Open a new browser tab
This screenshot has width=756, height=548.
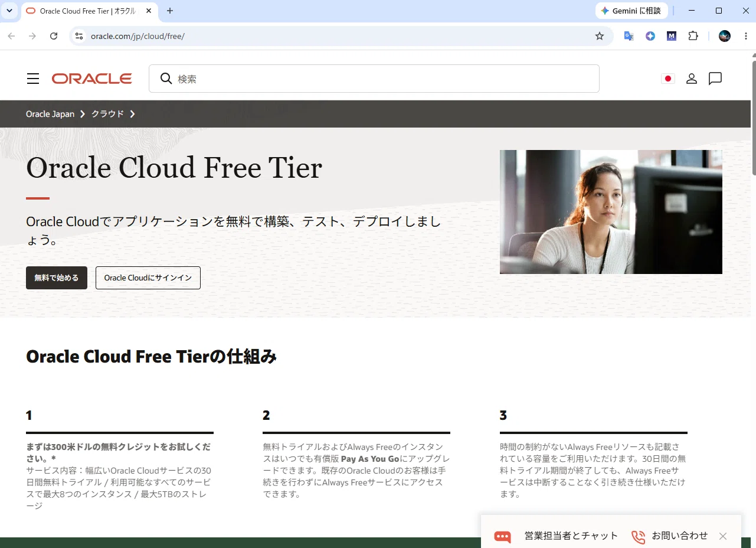pyautogui.click(x=170, y=11)
